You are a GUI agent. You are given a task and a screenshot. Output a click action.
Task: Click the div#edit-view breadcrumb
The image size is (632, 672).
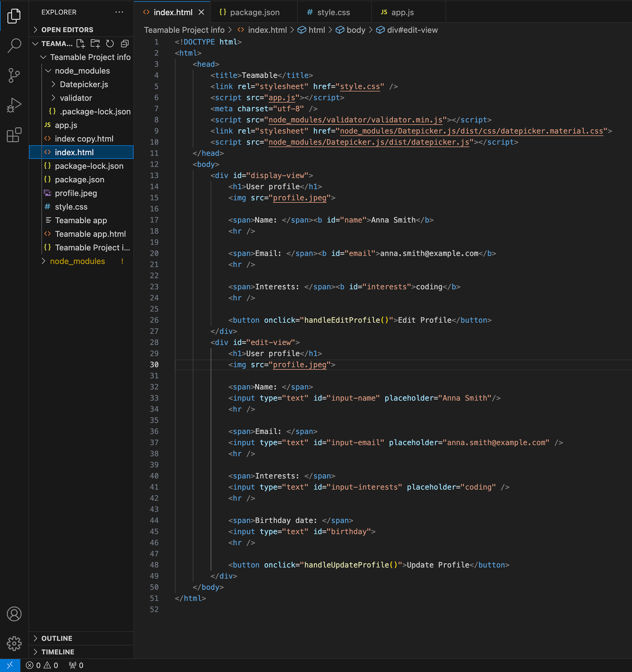pos(407,30)
